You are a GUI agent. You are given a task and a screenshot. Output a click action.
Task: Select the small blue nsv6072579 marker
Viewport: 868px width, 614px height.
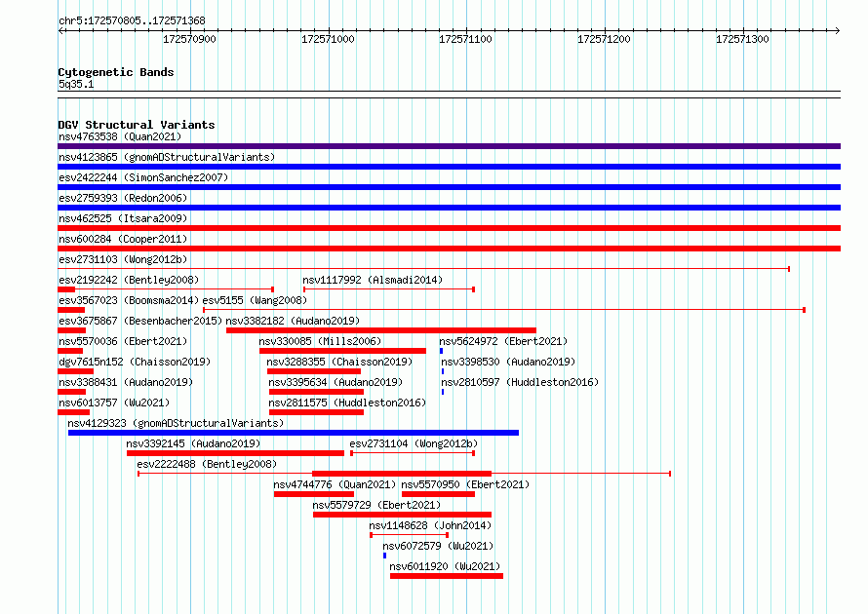[x=384, y=556]
